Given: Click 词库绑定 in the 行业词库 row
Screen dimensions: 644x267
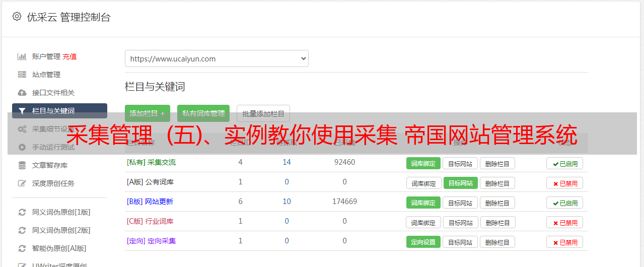Looking at the screenshot, I should 423,222.
